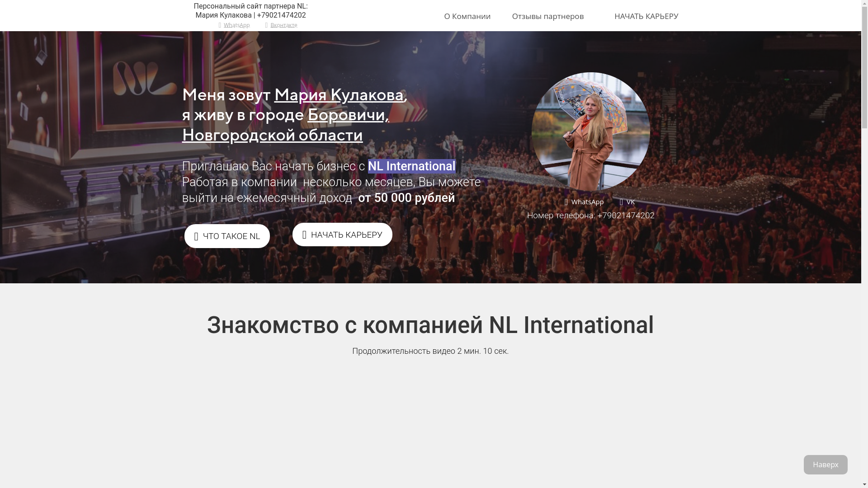Screen dimensions: 868x488
Task: Click the НАЧАТЬ КАРЬЕРУ hero button
Action: click(x=342, y=235)
